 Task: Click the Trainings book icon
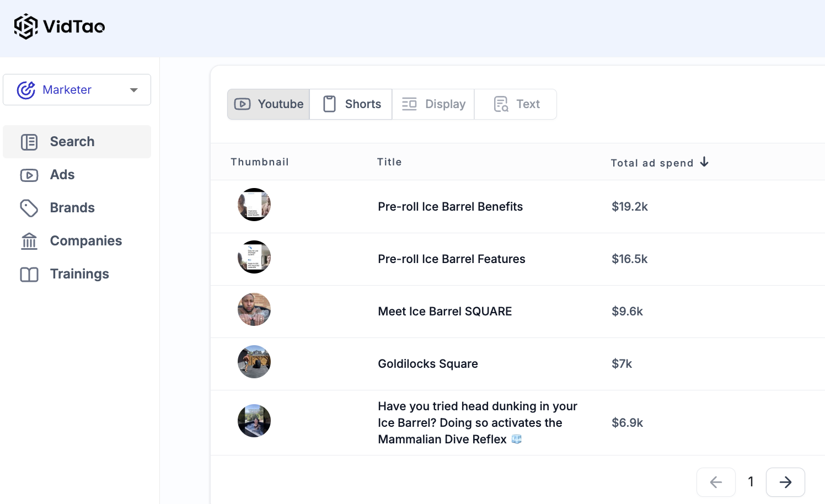pyautogui.click(x=29, y=275)
